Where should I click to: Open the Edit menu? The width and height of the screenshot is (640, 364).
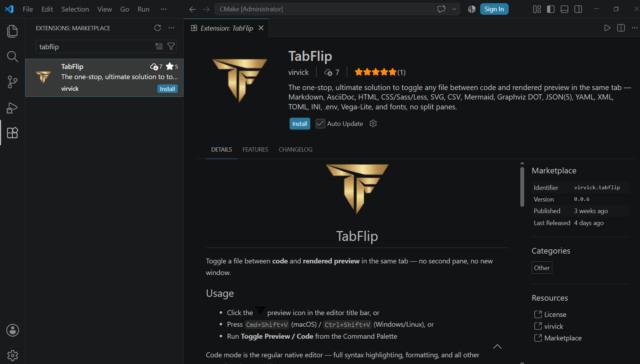pos(47,9)
